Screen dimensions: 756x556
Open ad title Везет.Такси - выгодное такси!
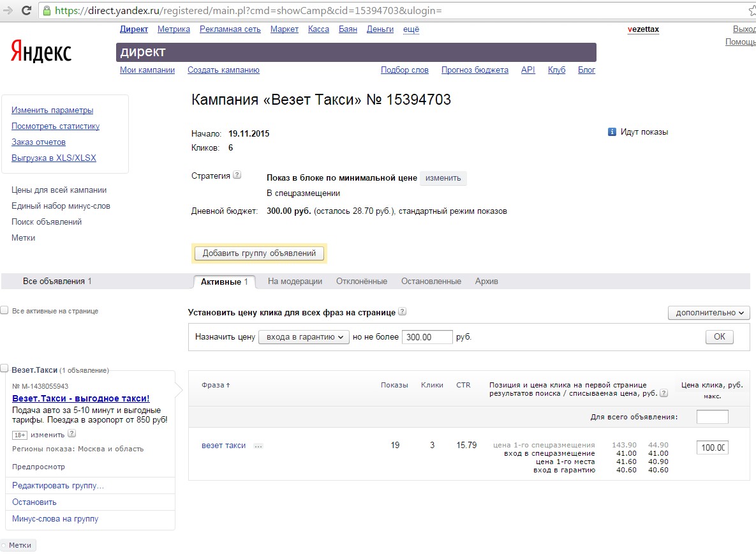tap(80, 398)
